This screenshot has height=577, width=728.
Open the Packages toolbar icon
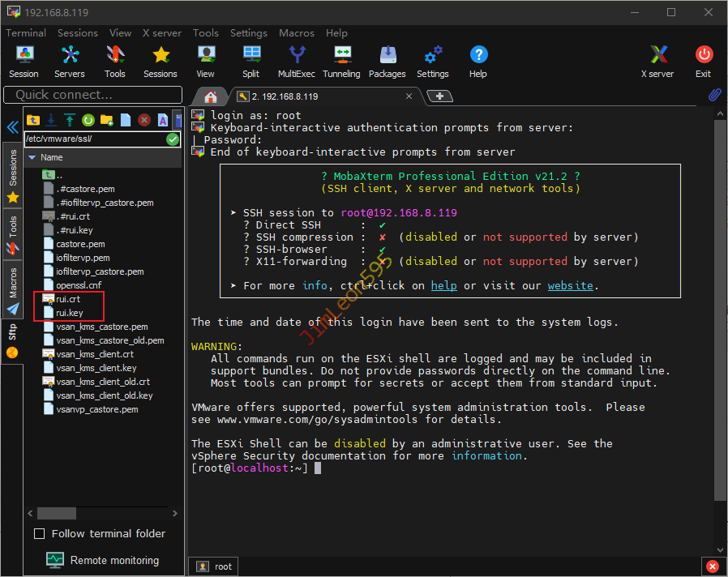pos(387,62)
